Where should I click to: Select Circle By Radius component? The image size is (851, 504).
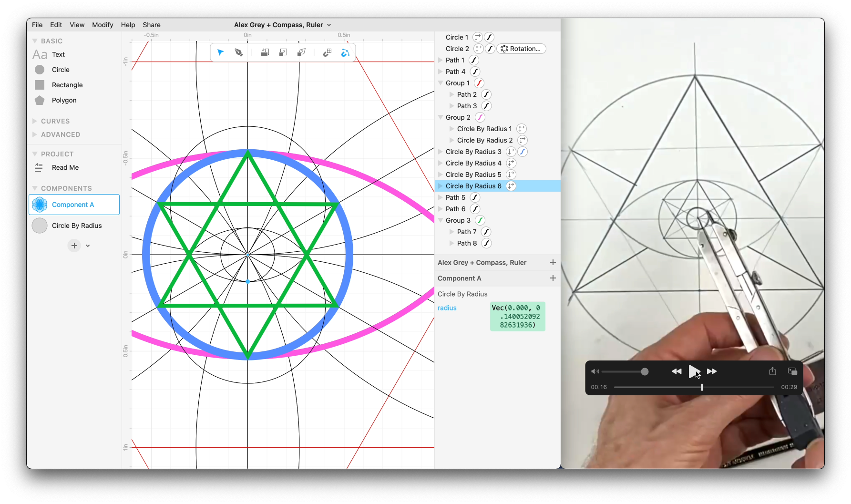tap(74, 226)
